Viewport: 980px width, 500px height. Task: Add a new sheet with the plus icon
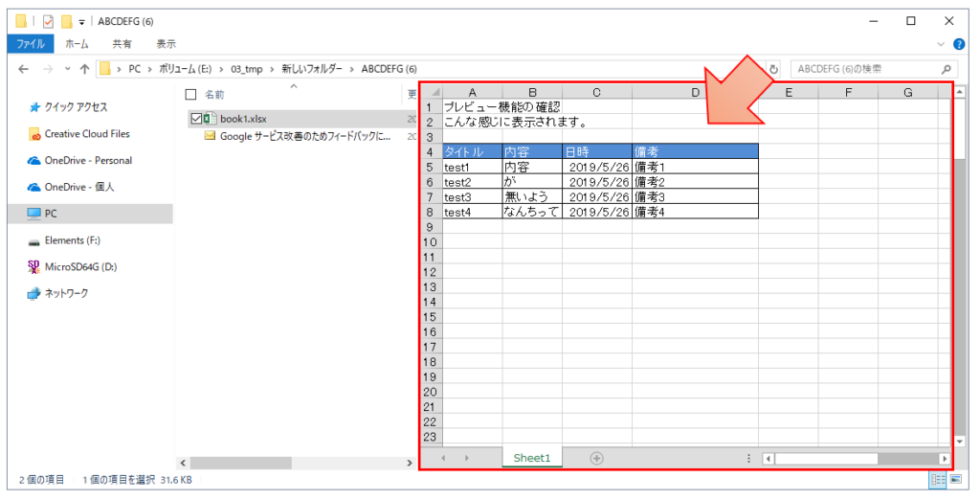coord(596,458)
